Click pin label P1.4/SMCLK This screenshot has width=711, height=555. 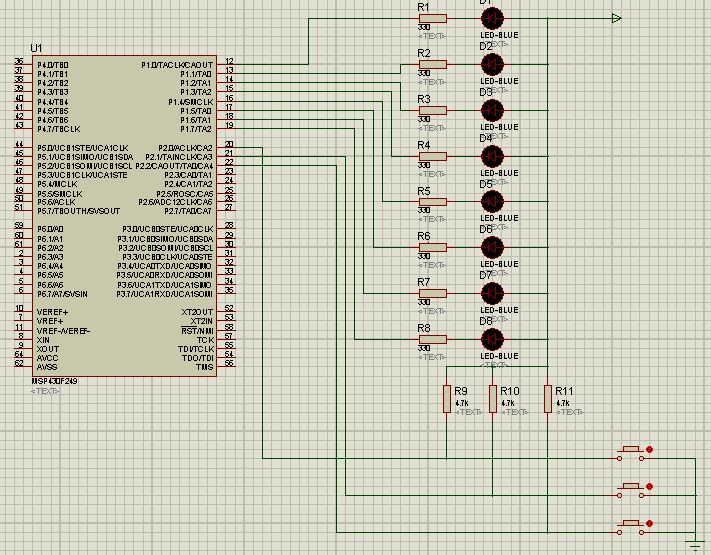[190, 102]
